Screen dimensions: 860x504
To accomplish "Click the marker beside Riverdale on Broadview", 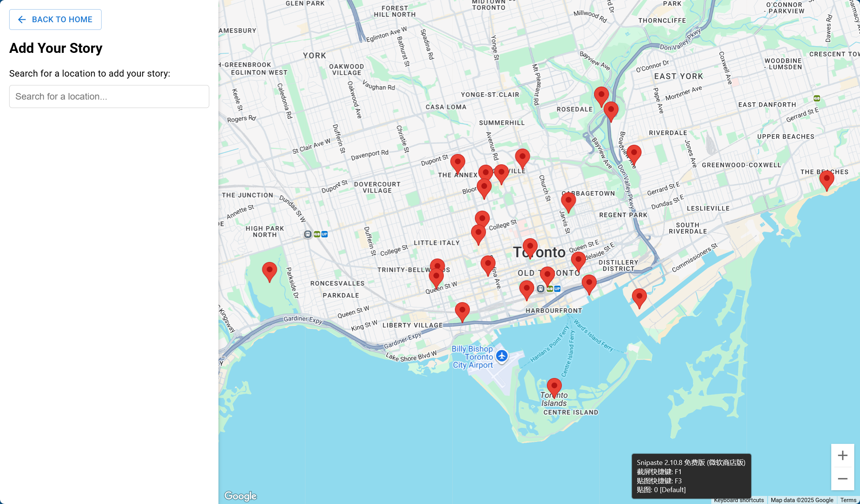I will [634, 154].
